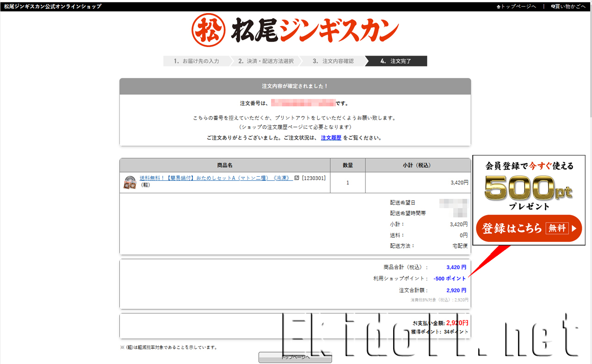Open the トップページへ link in header
Screen dimensions: 592x364
click(516, 6)
